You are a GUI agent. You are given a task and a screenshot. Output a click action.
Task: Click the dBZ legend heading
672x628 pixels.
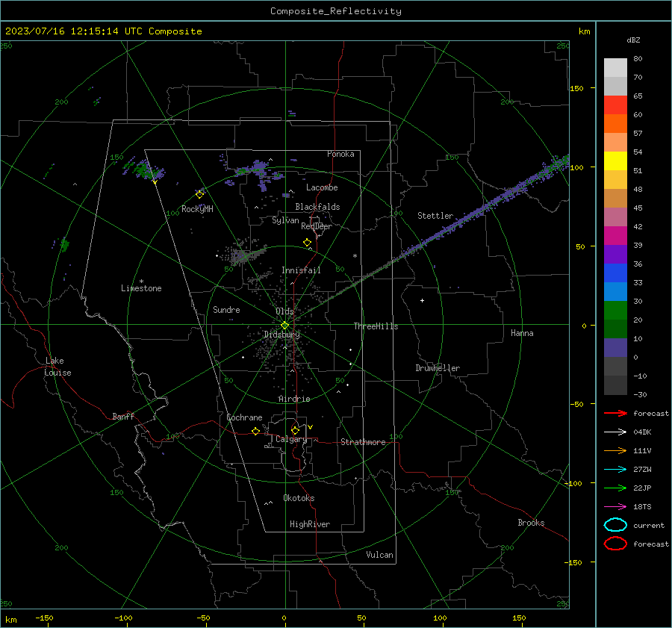tap(633, 40)
